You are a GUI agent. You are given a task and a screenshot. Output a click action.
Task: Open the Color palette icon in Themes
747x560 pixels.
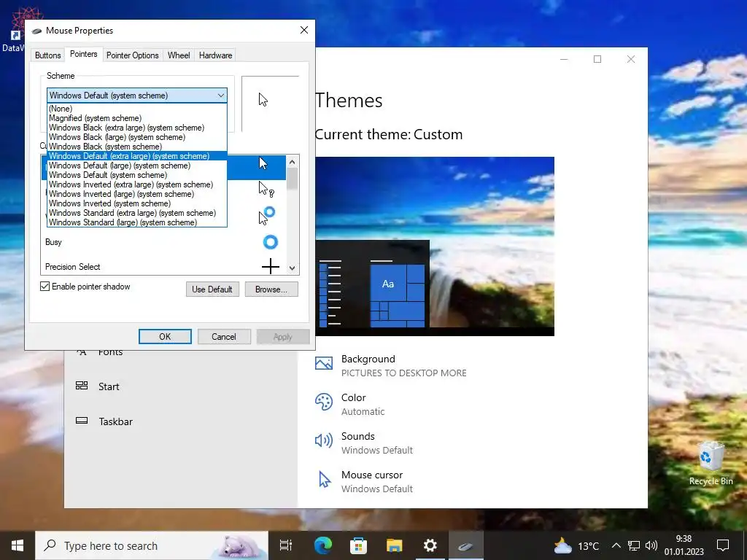pyautogui.click(x=323, y=402)
